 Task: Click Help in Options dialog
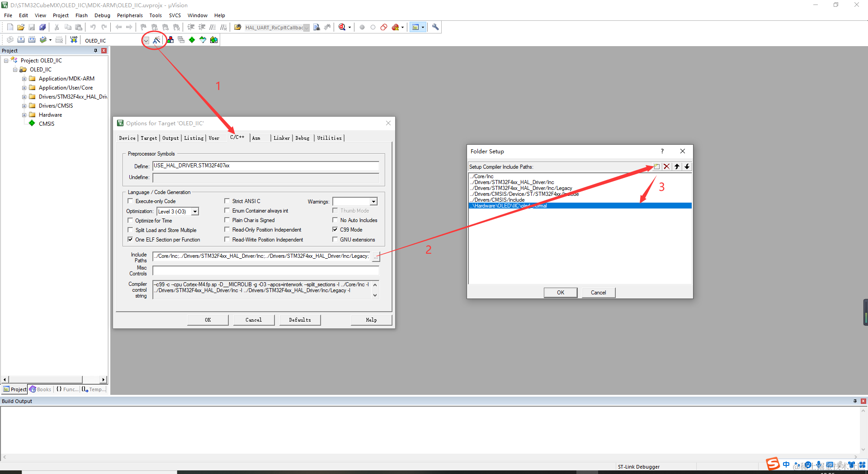[x=371, y=320]
